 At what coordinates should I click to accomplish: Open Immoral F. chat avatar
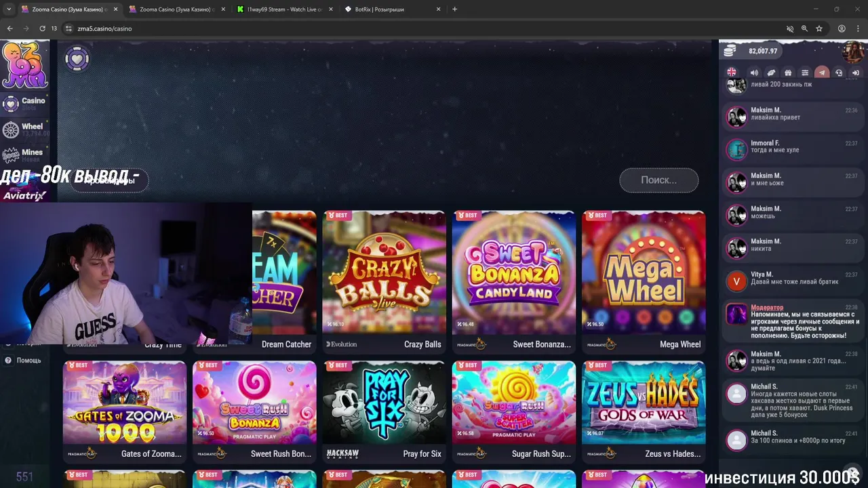(x=736, y=149)
